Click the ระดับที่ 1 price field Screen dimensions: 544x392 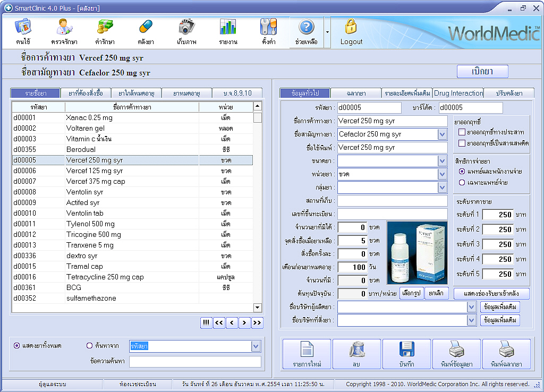(x=498, y=215)
